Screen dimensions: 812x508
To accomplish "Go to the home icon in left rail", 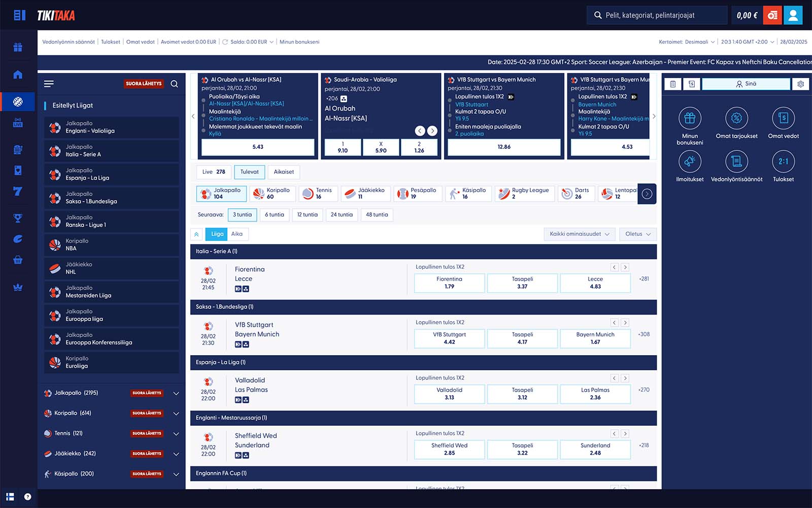I will click(x=18, y=75).
